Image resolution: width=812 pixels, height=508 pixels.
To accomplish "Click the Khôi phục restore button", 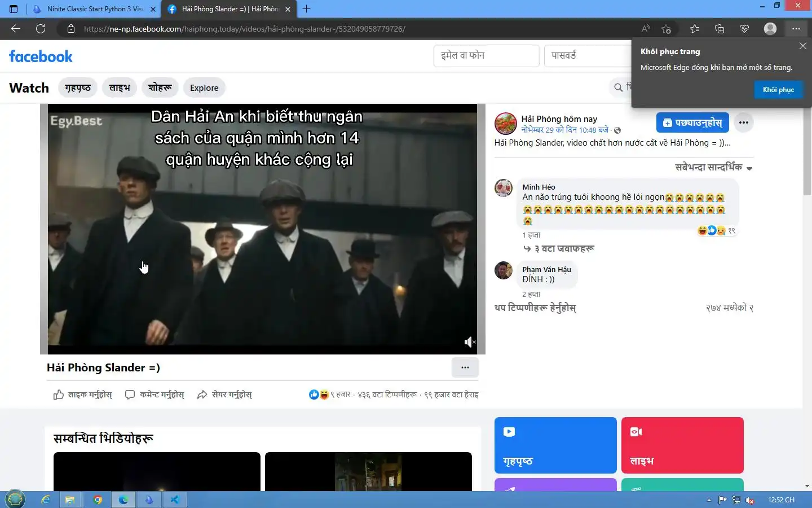I will tap(778, 90).
